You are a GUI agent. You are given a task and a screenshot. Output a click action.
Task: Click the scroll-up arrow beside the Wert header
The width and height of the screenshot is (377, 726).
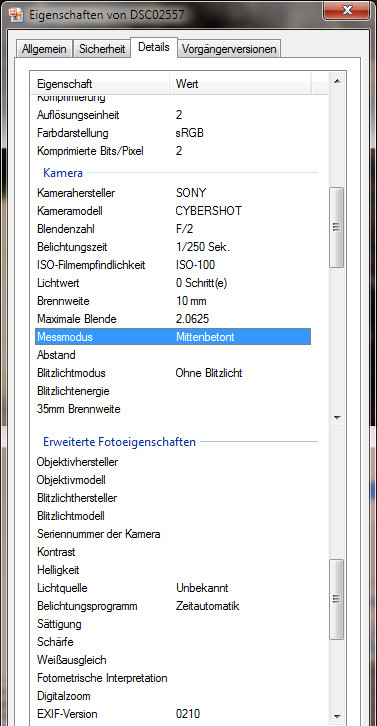337,81
